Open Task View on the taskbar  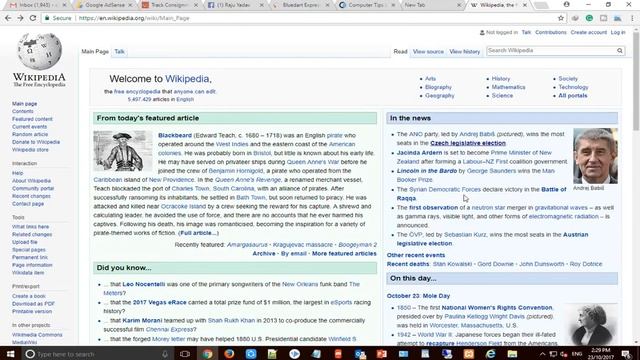185,354
